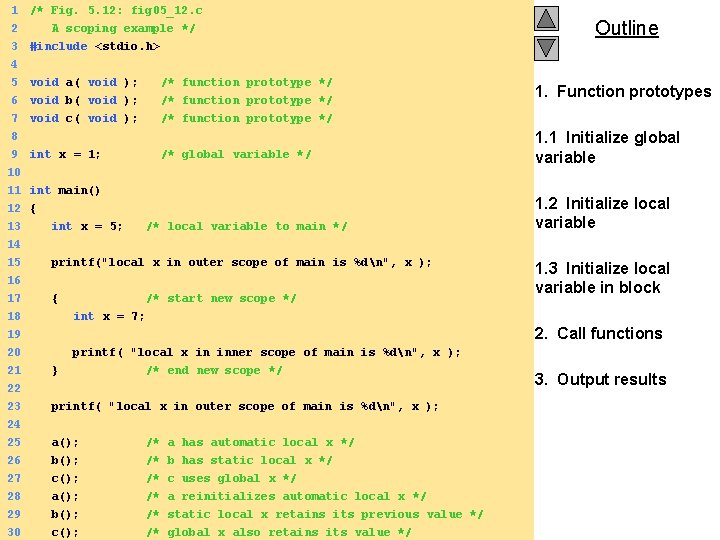Click line number 1 in code listing
Viewport: 720px width, 540px height.
click(x=14, y=10)
